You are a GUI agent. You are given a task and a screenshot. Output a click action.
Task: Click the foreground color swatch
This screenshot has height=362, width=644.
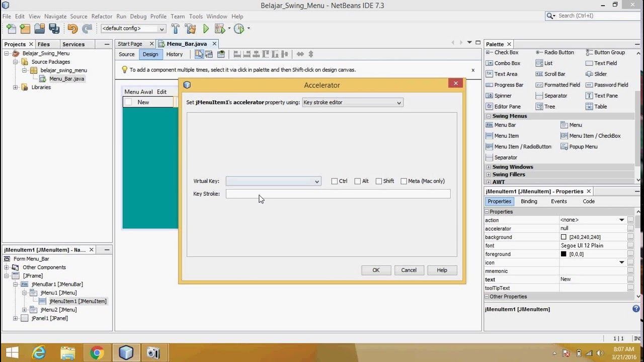coord(563,254)
